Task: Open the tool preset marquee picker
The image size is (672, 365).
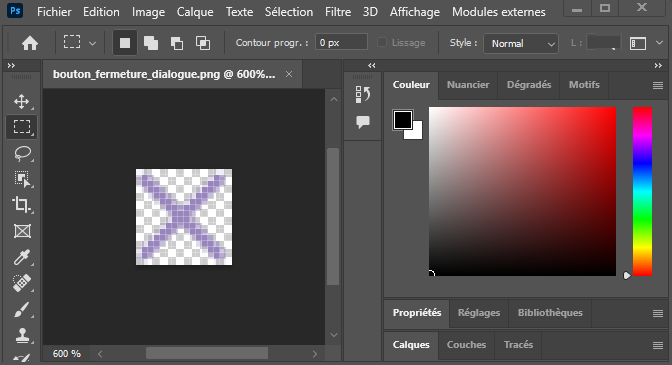Action: click(x=80, y=43)
